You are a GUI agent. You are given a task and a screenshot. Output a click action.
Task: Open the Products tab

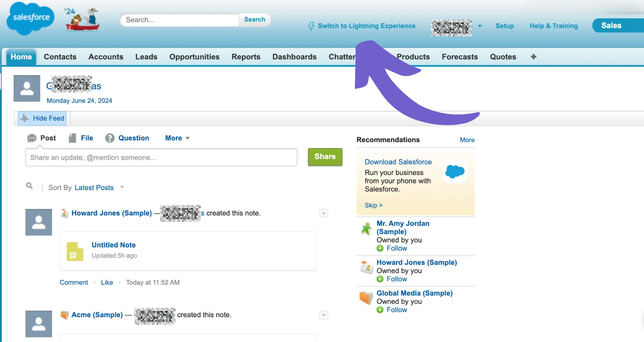(413, 57)
